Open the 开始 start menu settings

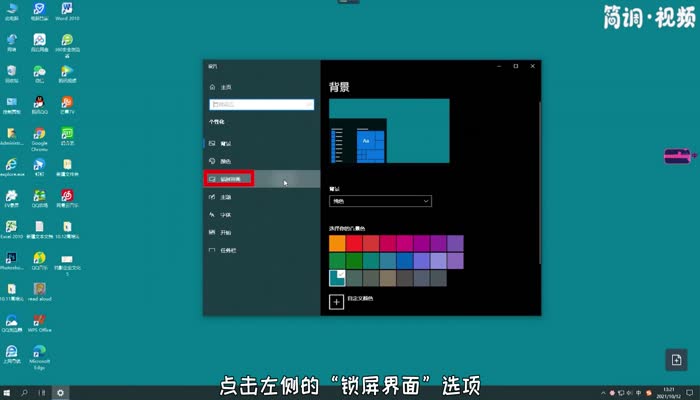[224, 231]
